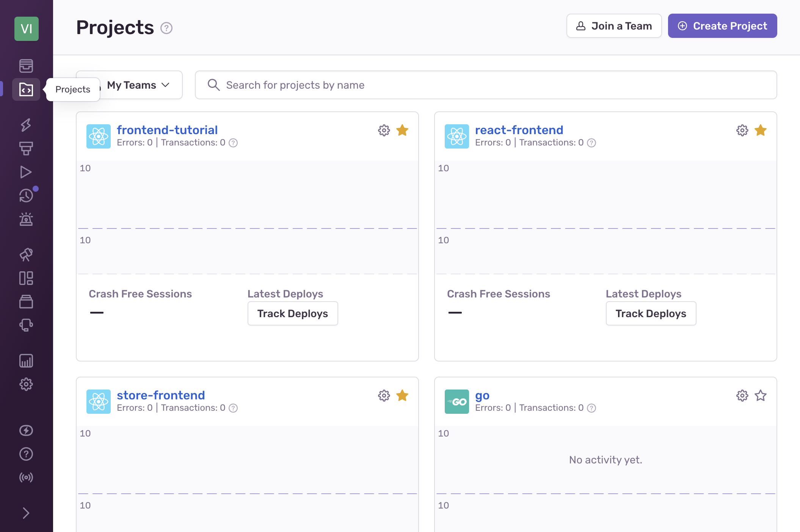Open Dashboards grid icon in sidebar
This screenshot has height=532, width=800.
click(x=26, y=278)
